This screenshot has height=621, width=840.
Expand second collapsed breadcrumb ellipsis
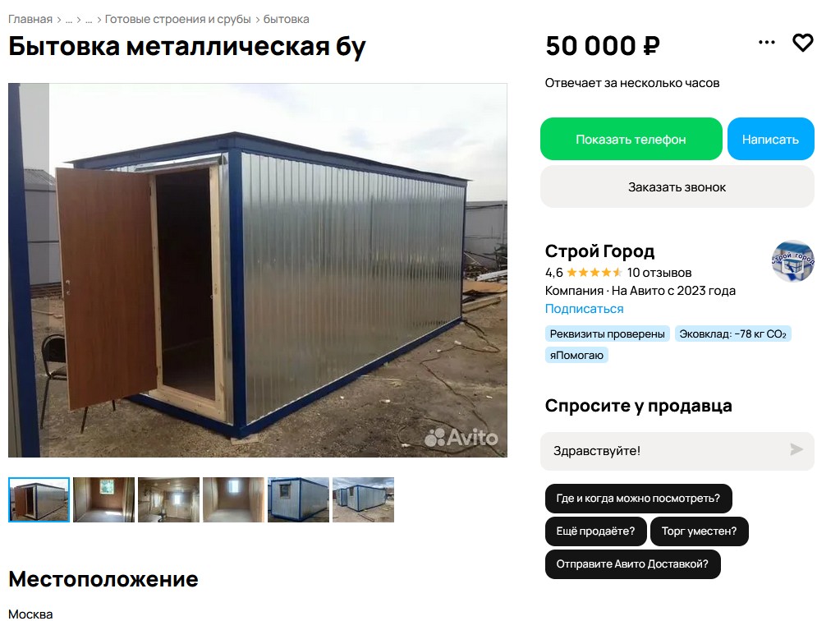tap(89, 19)
